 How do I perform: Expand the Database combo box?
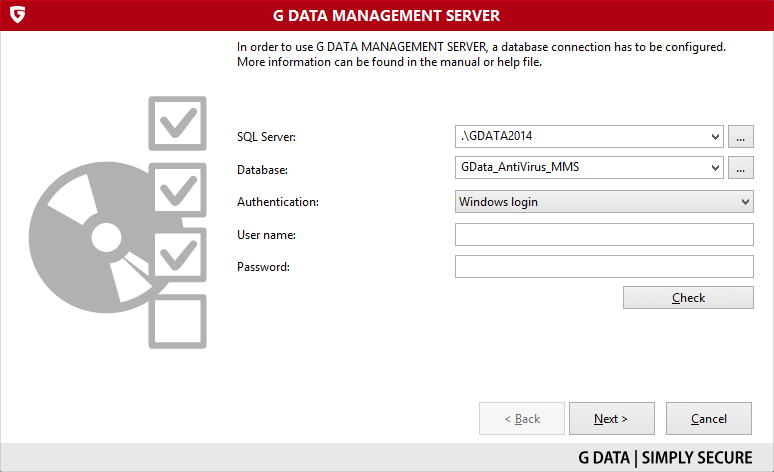(715, 168)
